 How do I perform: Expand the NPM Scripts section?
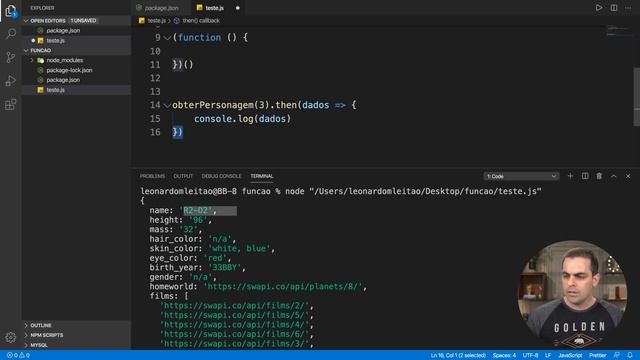(x=26, y=335)
